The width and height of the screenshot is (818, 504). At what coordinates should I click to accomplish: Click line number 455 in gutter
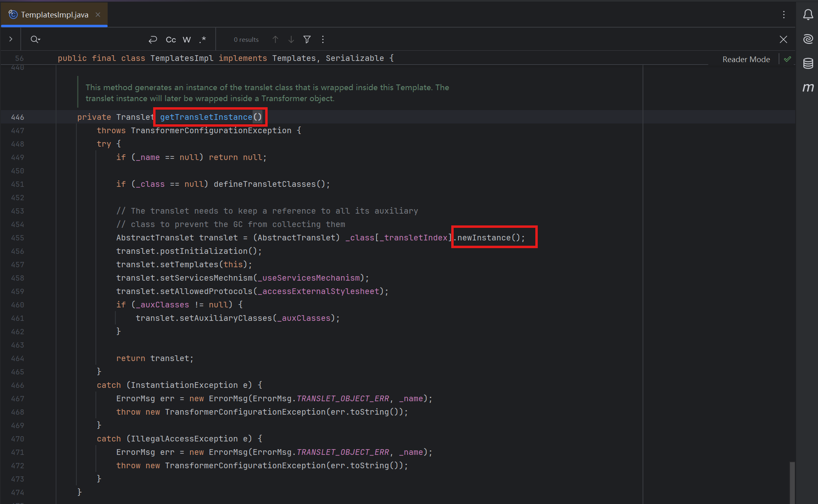pyautogui.click(x=17, y=238)
